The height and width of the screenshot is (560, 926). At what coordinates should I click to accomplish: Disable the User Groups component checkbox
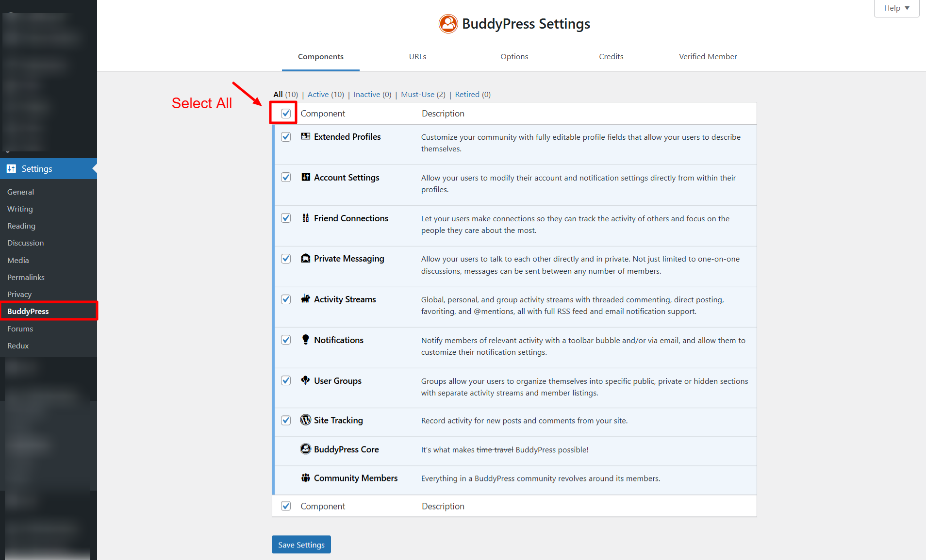pos(285,380)
